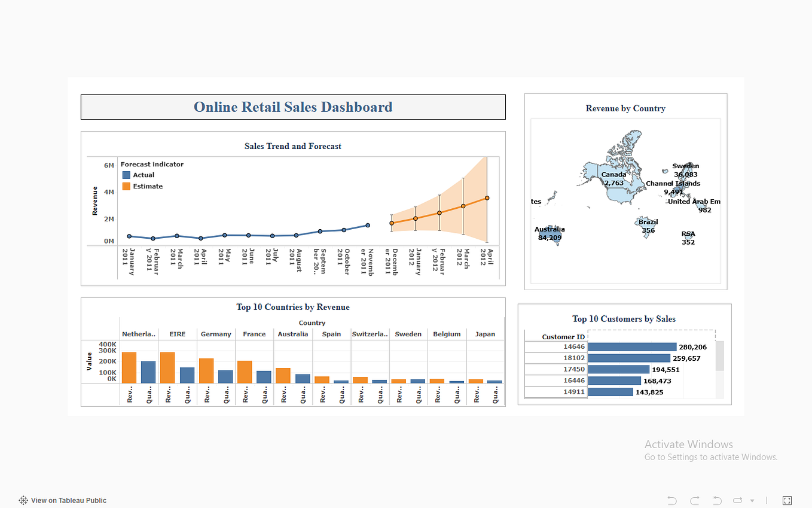This screenshot has width=812, height=508.
Task: Open the View on Tableau Public link
Action: click(68, 500)
